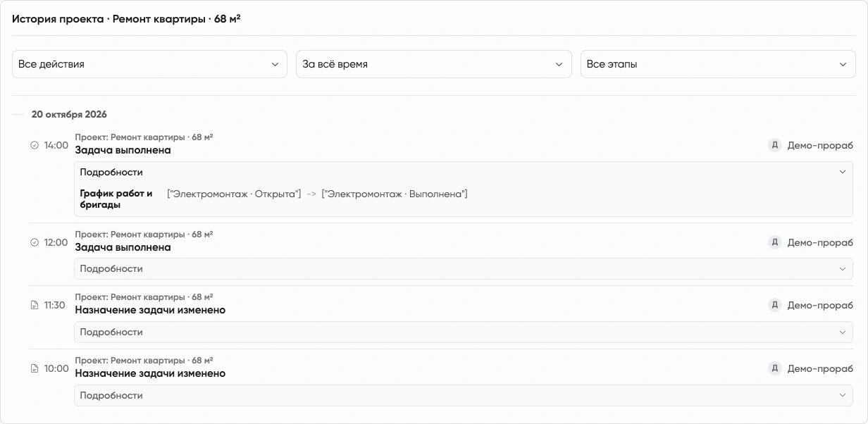This screenshot has height=424, width=868.
Task: Click the page title "История проекта · Ремонт квартиры"
Action: [126, 19]
